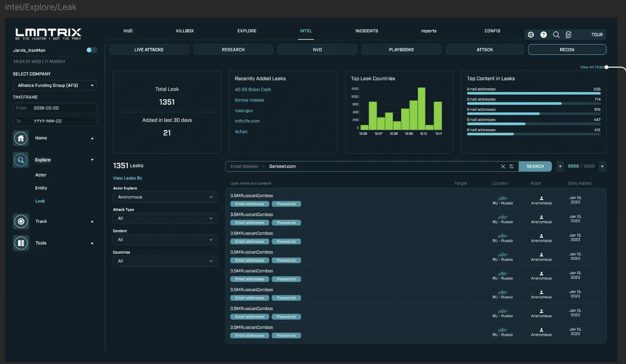This screenshot has width=626, height=364.
Task: Open the Email Domain search type dropdown
Action: (247, 167)
